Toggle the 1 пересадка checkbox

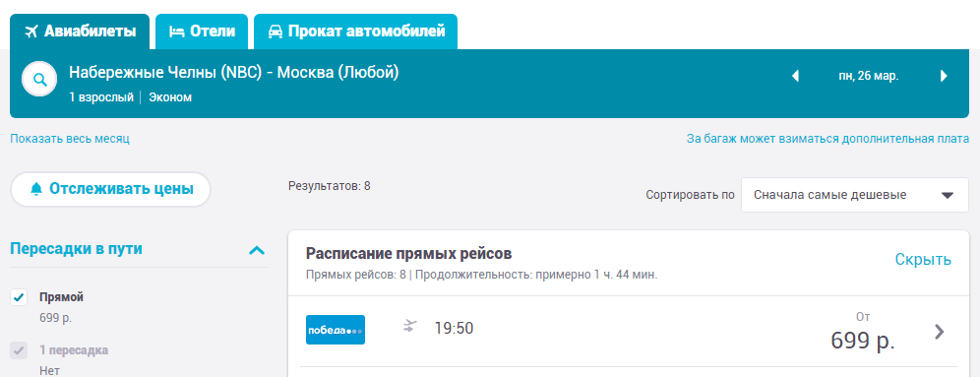19,350
